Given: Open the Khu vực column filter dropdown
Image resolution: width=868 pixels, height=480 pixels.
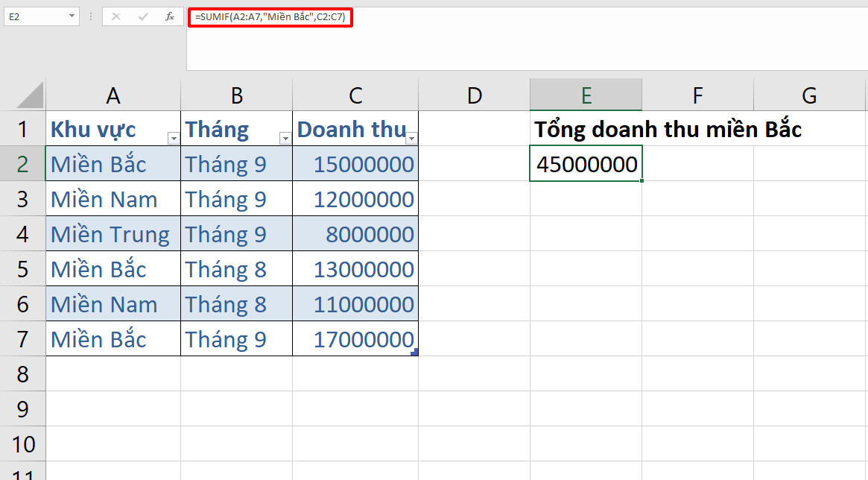Looking at the screenshot, I should tap(173, 136).
